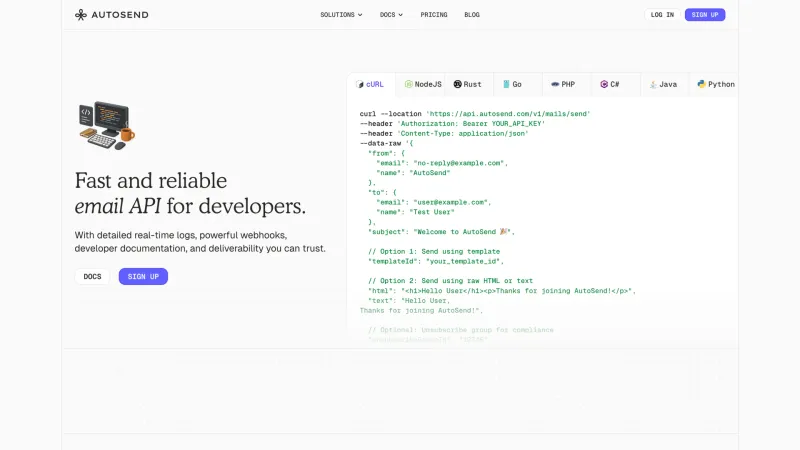
Task: Expand the Docs dropdown chevron
Action: point(401,15)
